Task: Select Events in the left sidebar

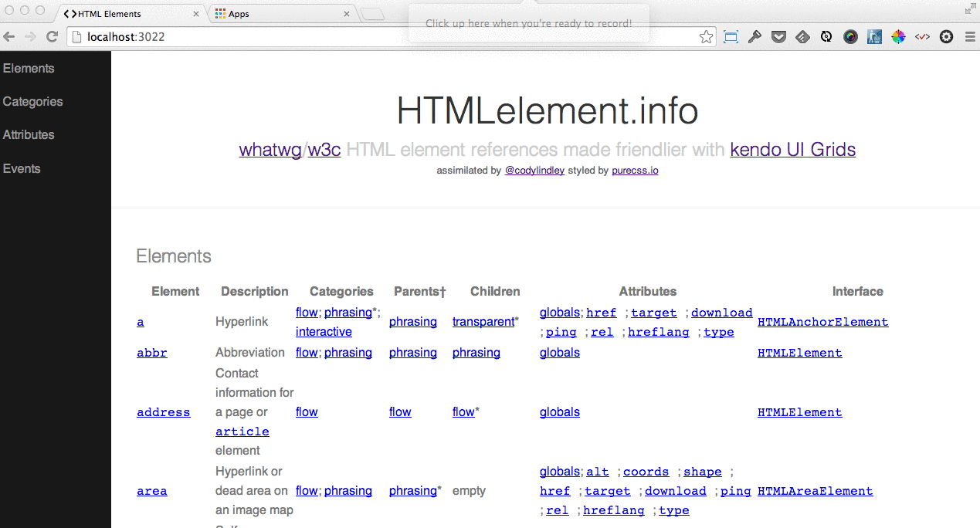Action: coord(21,168)
